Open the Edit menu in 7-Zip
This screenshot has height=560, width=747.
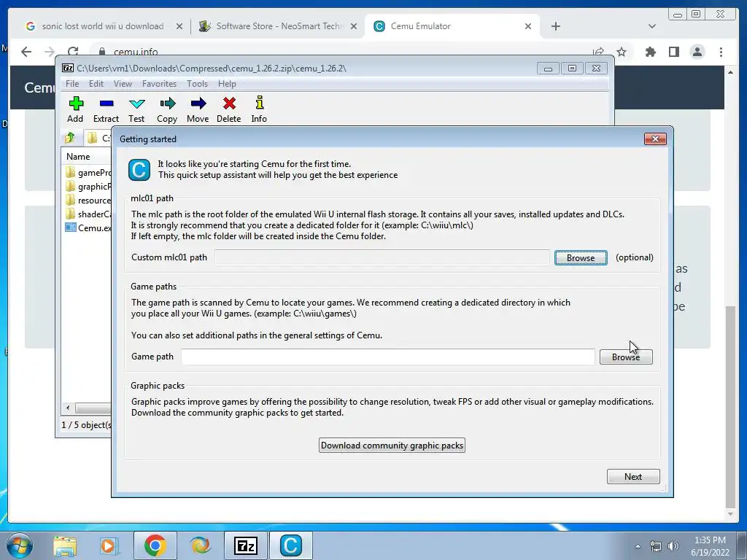tap(96, 84)
